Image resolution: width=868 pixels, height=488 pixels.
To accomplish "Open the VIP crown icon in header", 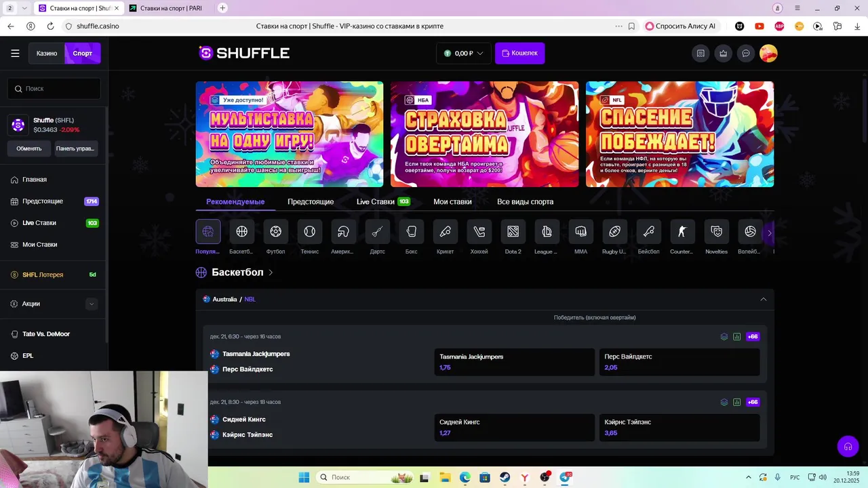I will (x=724, y=54).
